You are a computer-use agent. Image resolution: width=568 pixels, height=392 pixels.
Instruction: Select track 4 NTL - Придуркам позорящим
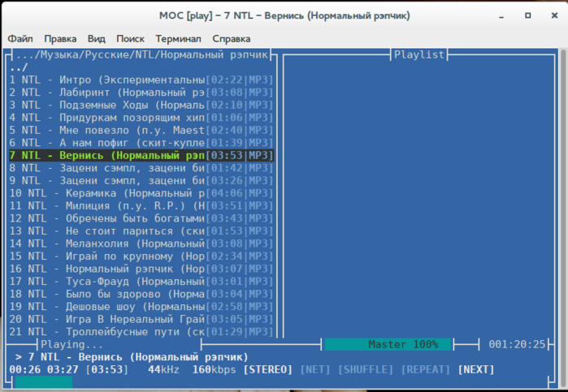coord(141,118)
